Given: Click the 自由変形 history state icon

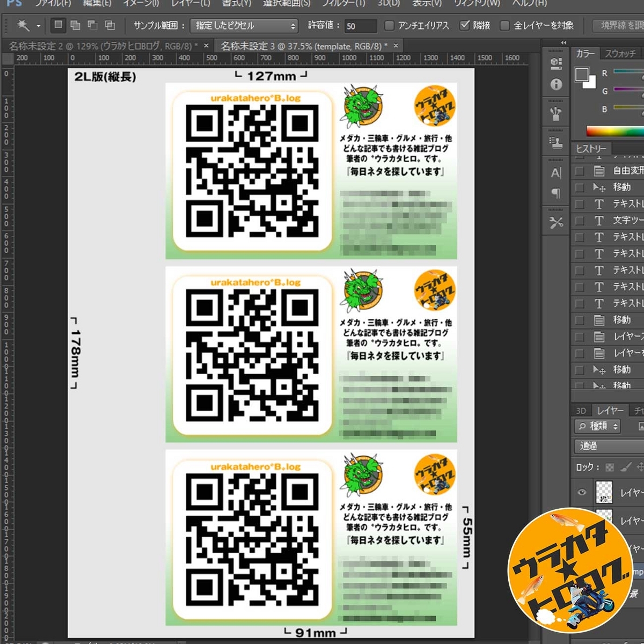Looking at the screenshot, I should [599, 171].
